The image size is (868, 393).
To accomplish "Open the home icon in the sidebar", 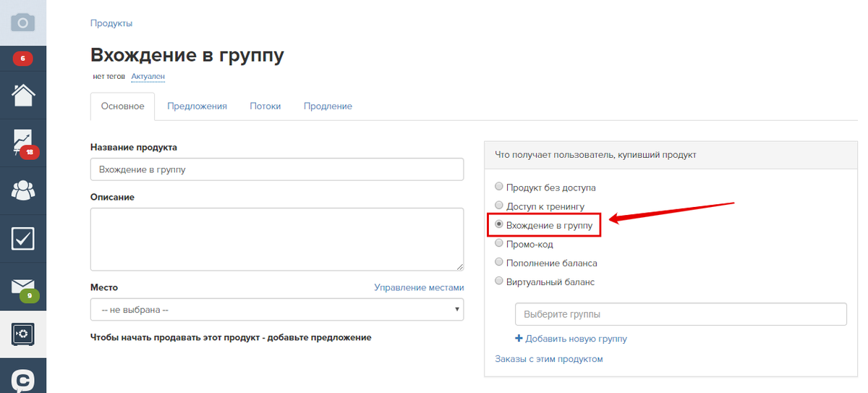I will pyautogui.click(x=23, y=94).
